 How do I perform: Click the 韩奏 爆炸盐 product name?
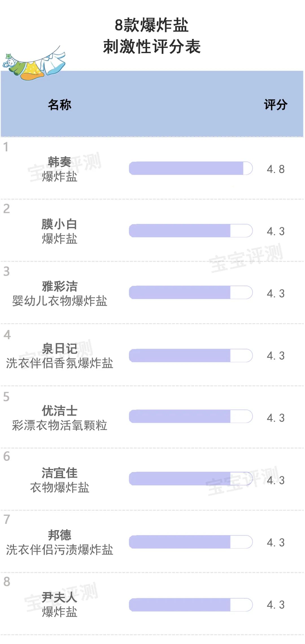point(60,169)
